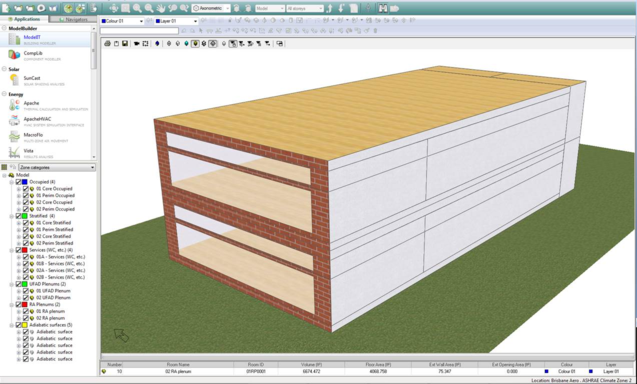The image size is (637, 384).
Task: Open the Axonometric view dropdown
Action: coord(211,8)
